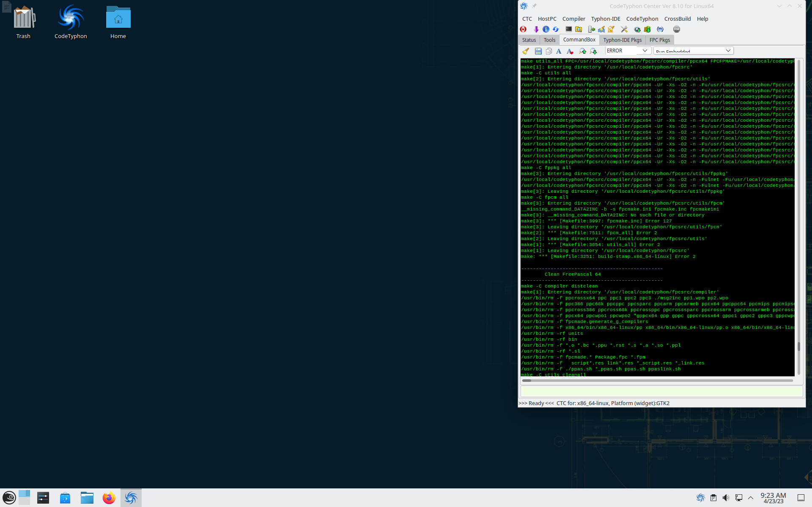This screenshot has height=507, width=812.
Task: Click the blue globe parentheses icon
Action: pos(660,29)
